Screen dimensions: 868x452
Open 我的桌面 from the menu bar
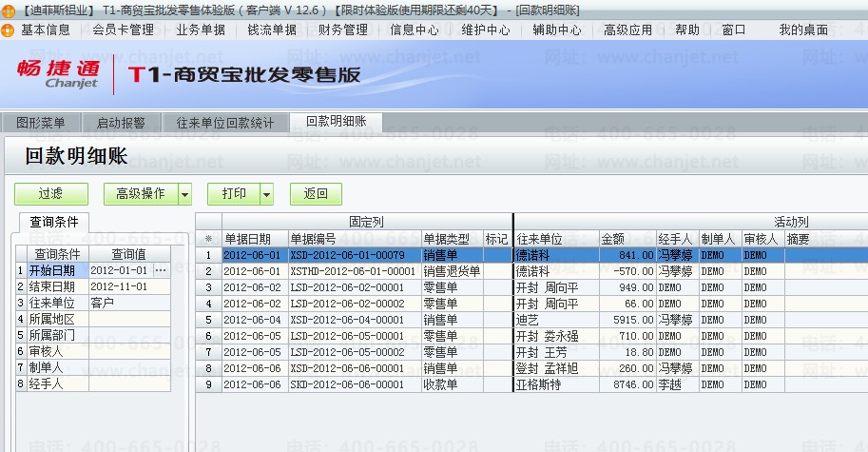(803, 29)
